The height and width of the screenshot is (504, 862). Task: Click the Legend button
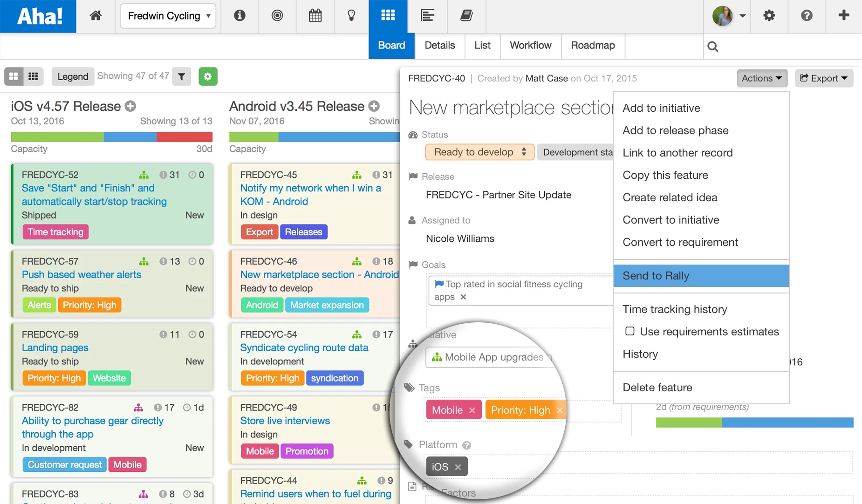click(x=73, y=76)
